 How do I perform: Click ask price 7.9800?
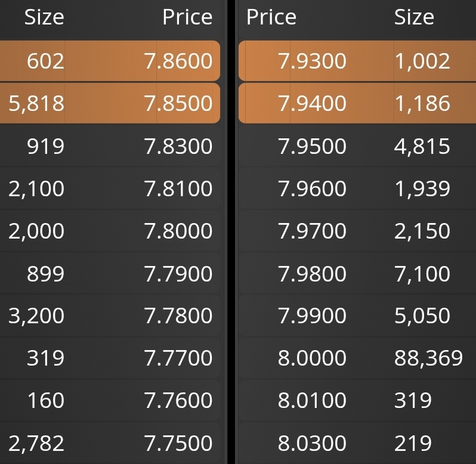coord(312,274)
